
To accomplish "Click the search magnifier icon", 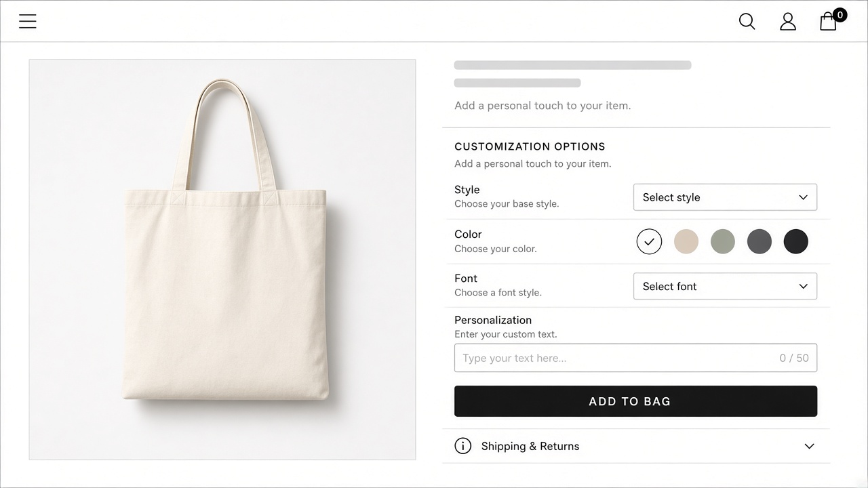I will [747, 22].
